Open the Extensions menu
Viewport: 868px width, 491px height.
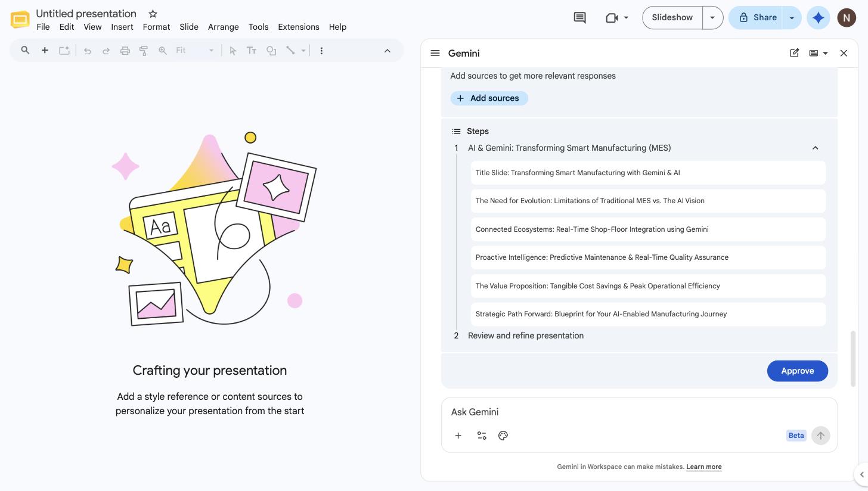coord(299,27)
